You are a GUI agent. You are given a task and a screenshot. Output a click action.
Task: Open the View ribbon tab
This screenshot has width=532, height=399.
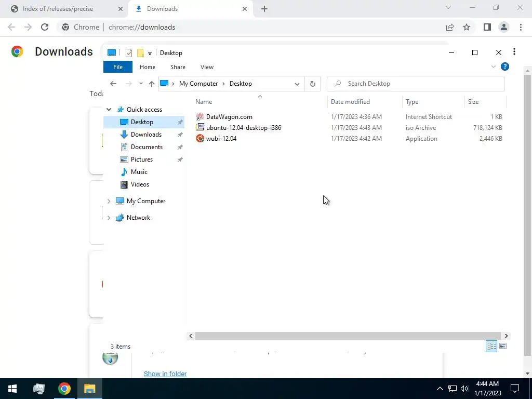207,67
